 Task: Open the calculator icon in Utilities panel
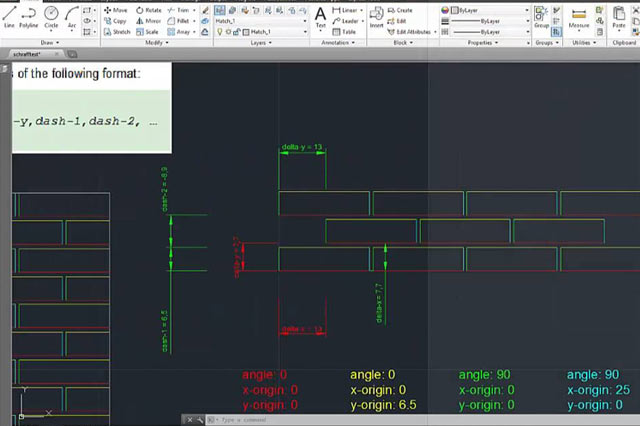pos(600,31)
